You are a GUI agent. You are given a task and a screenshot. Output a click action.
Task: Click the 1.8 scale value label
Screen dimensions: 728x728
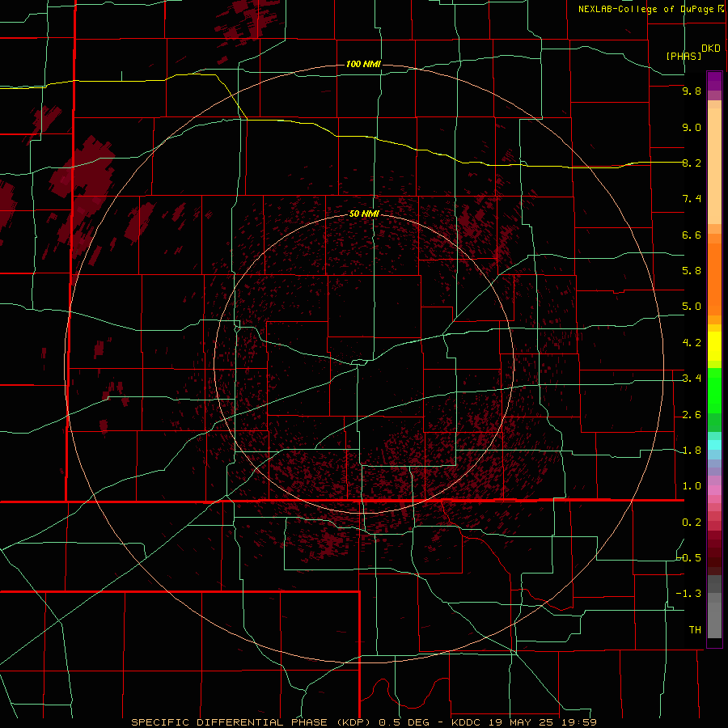coord(692,451)
